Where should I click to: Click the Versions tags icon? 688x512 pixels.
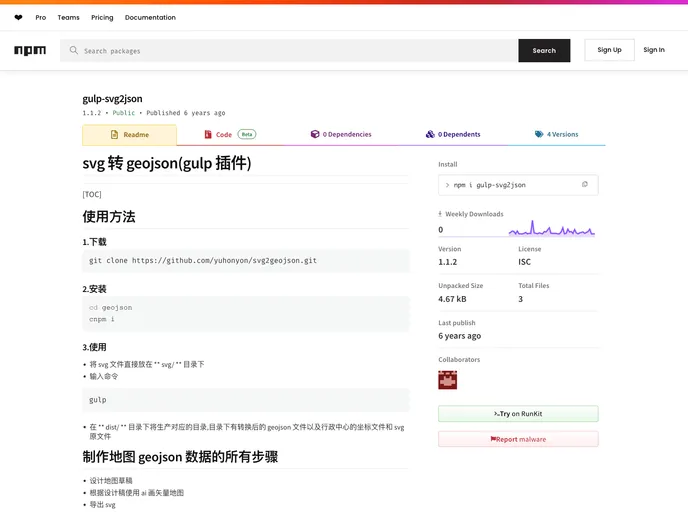pyautogui.click(x=539, y=134)
